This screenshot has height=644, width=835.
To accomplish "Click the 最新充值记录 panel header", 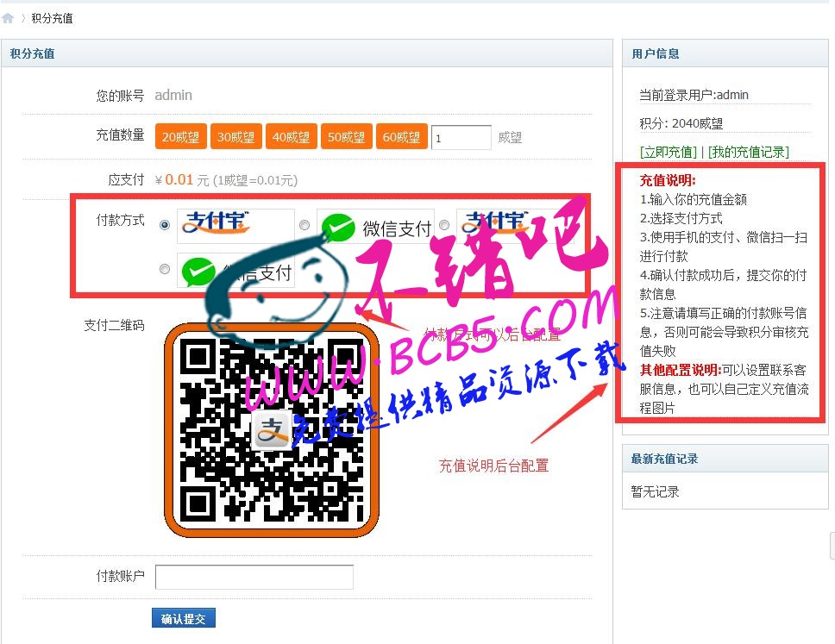I will [x=725, y=459].
